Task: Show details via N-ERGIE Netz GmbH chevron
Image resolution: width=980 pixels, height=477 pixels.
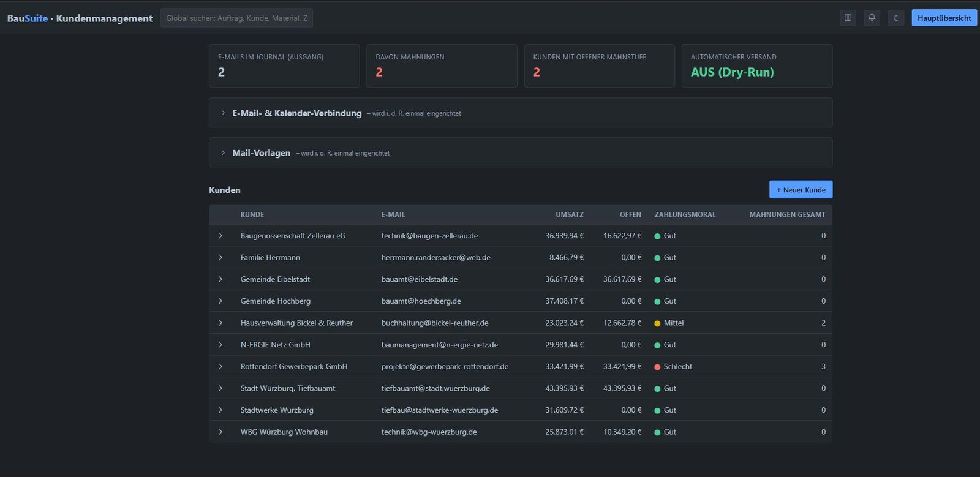Action: coord(221,345)
